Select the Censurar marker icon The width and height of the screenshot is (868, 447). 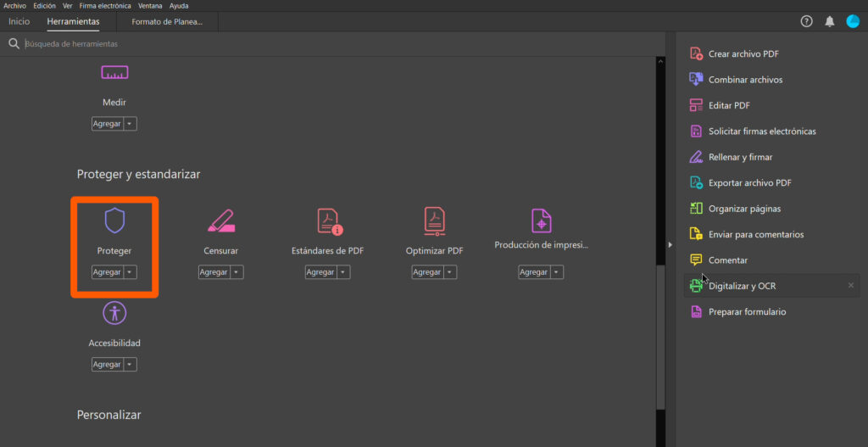(x=220, y=221)
